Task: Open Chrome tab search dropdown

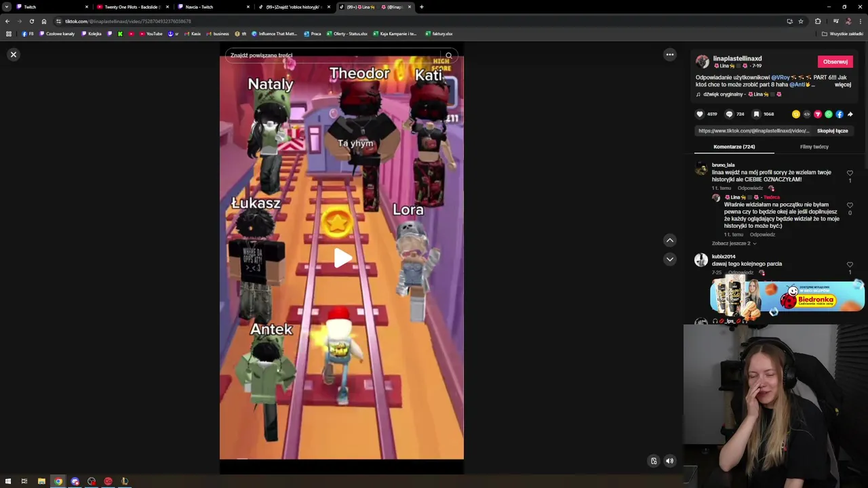Action: (x=7, y=7)
